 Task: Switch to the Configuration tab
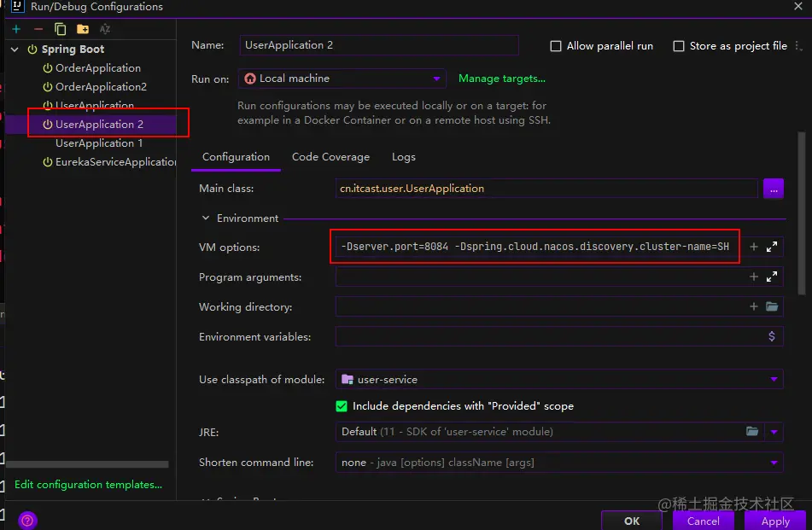[236, 157]
